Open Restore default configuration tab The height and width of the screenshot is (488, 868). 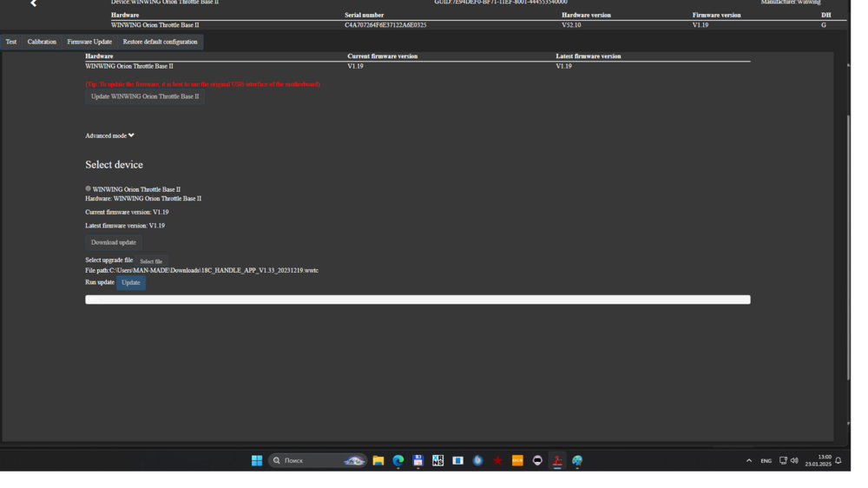pos(160,42)
